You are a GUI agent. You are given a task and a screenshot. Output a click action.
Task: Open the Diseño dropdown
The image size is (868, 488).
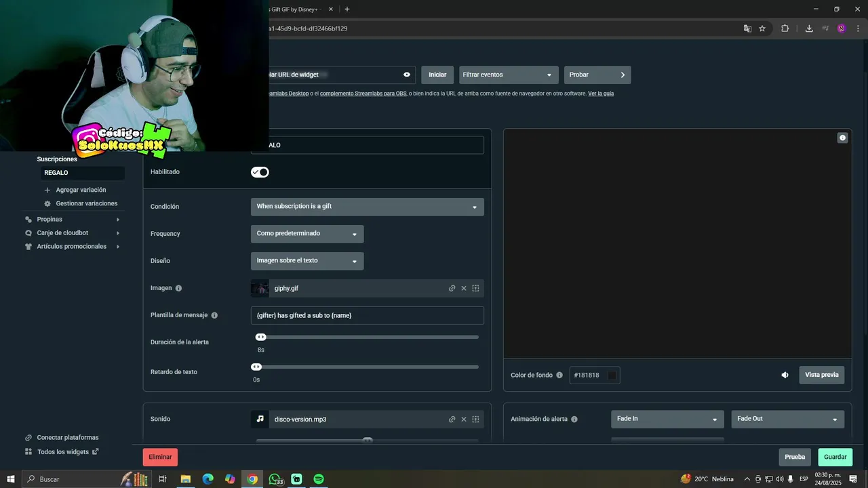tap(307, 261)
